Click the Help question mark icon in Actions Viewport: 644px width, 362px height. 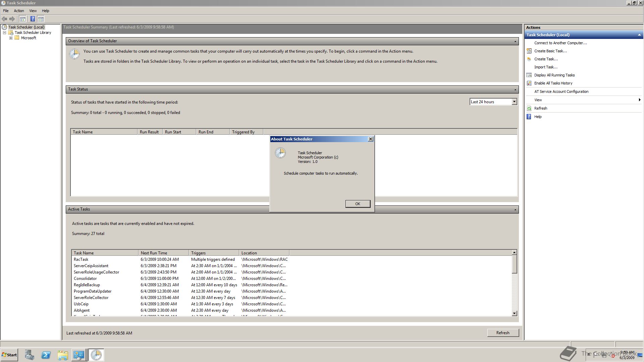(529, 117)
